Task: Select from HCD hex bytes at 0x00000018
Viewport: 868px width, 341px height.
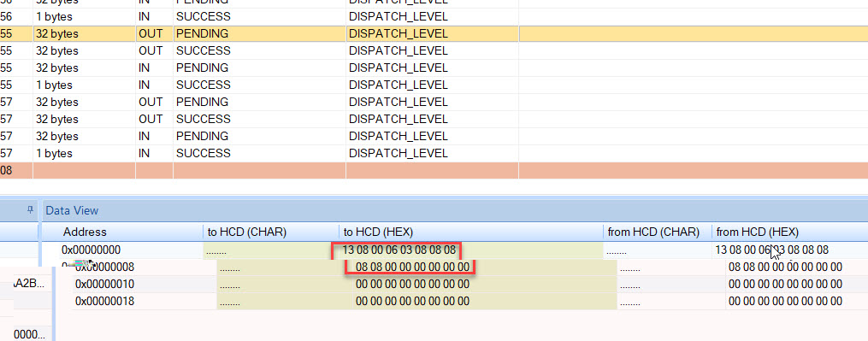Action: 786,302
